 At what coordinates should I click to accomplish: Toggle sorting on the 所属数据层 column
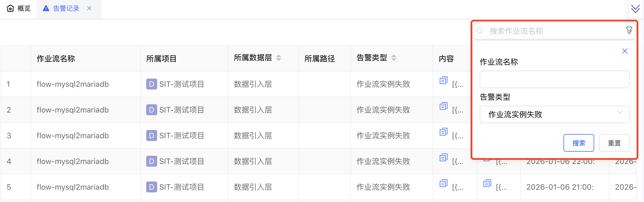pyautogui.click(x=279, y=58)
